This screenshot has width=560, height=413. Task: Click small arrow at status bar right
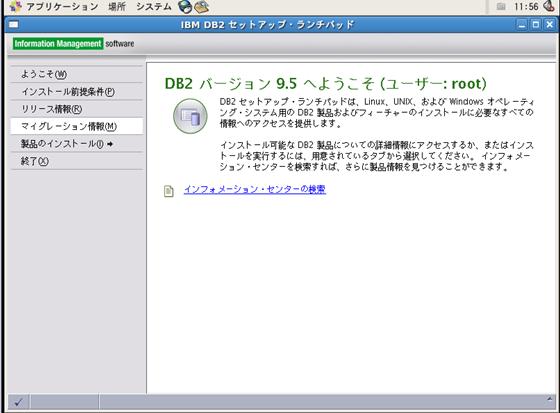[549, 399]
